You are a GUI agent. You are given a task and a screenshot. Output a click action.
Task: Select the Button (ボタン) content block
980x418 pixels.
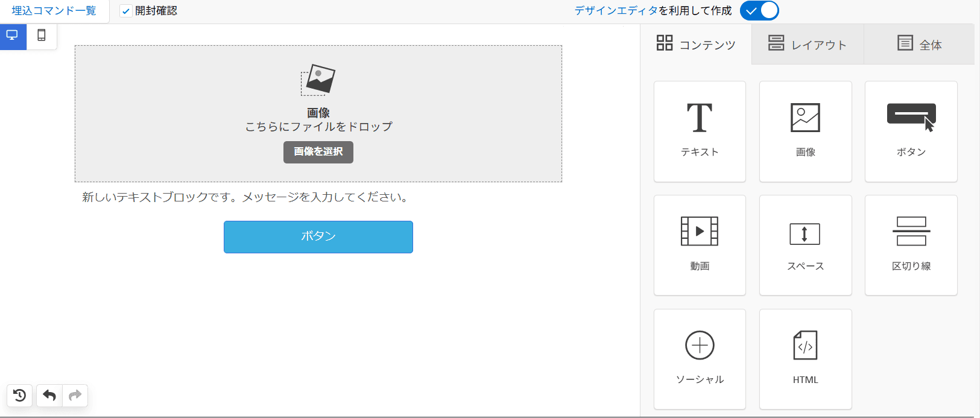pyautogui.click(x=911, y=131)
